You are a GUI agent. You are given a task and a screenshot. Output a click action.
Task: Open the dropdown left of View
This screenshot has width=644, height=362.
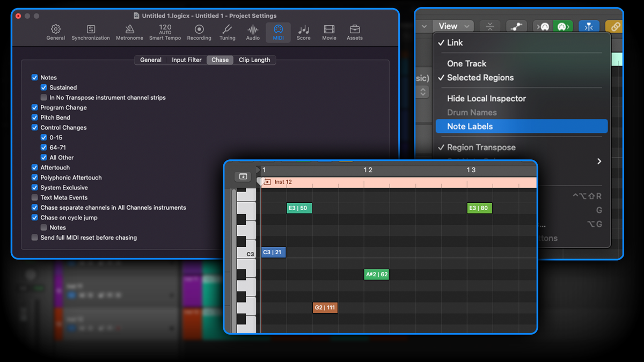click(424, 26)
